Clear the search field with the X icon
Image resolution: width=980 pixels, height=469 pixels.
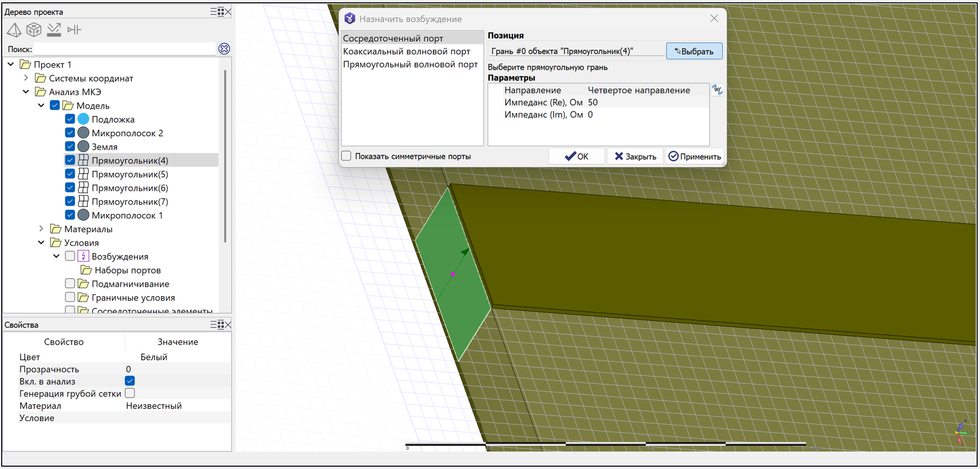[x=224, y=49]
